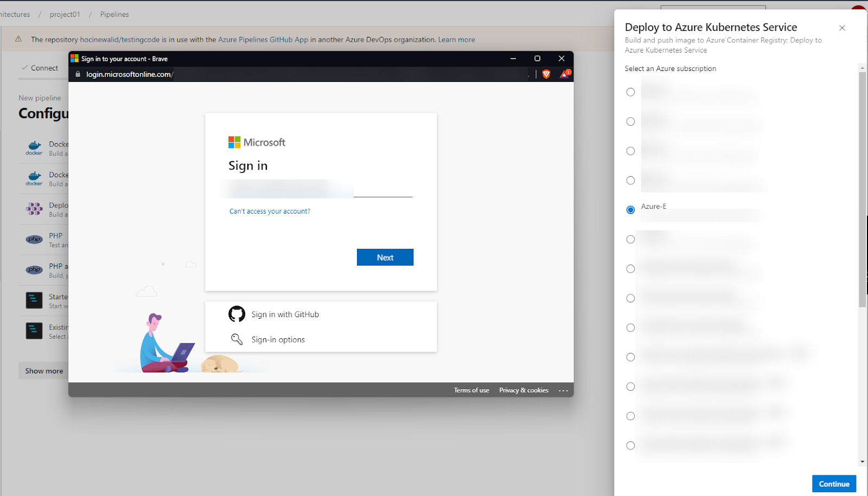The image size is (868, 496).
Task: Click Next on Microsoft sign-in form
Action: tap(385, 257)
